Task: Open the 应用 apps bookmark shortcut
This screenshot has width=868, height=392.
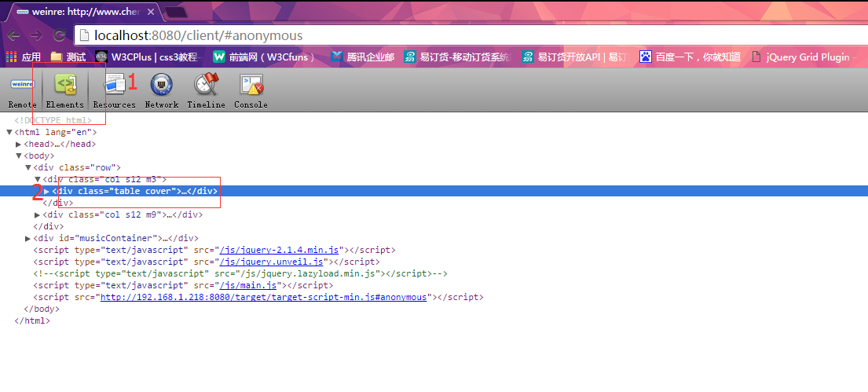Action: point(24,57)
